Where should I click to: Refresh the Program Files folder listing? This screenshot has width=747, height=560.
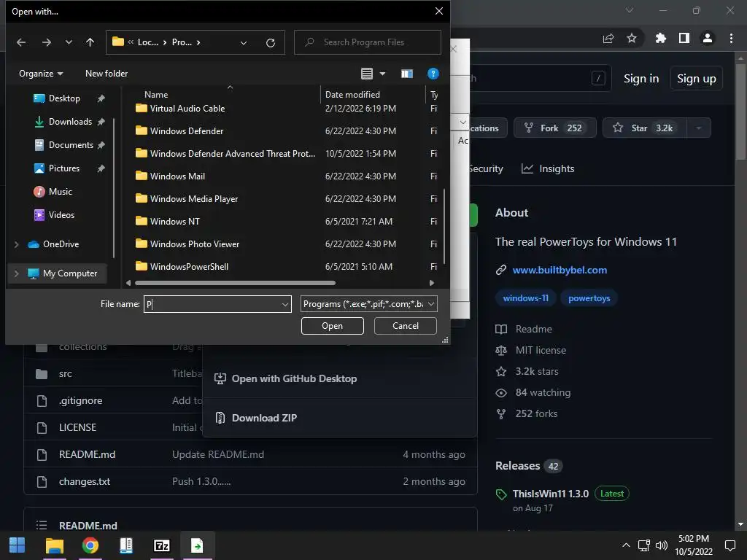tap(271, 43)
